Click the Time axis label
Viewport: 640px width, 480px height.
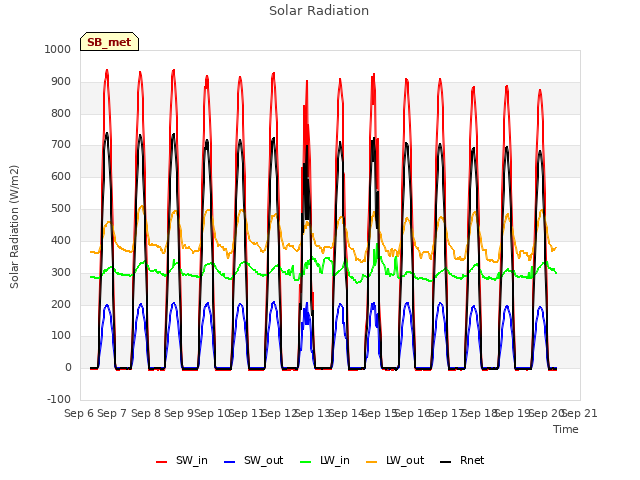[x=566, y=429]
